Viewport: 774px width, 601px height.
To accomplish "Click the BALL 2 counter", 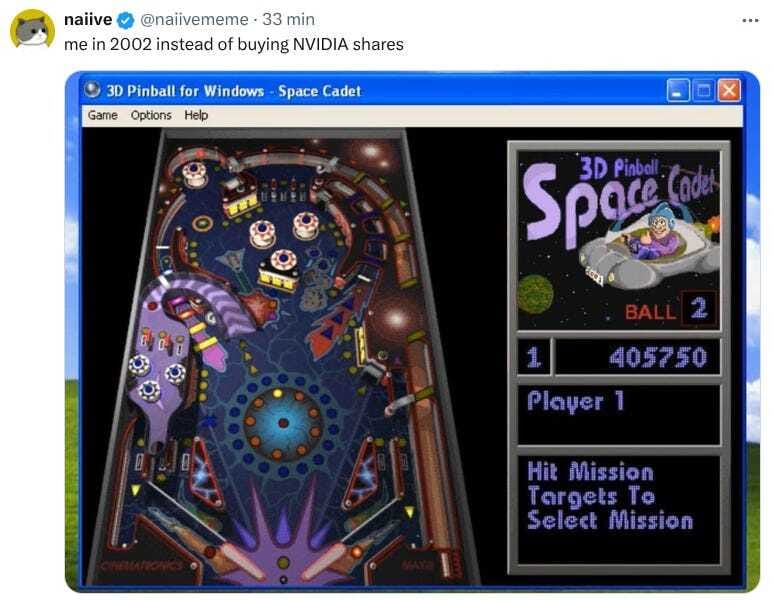I will pos(667,310).
